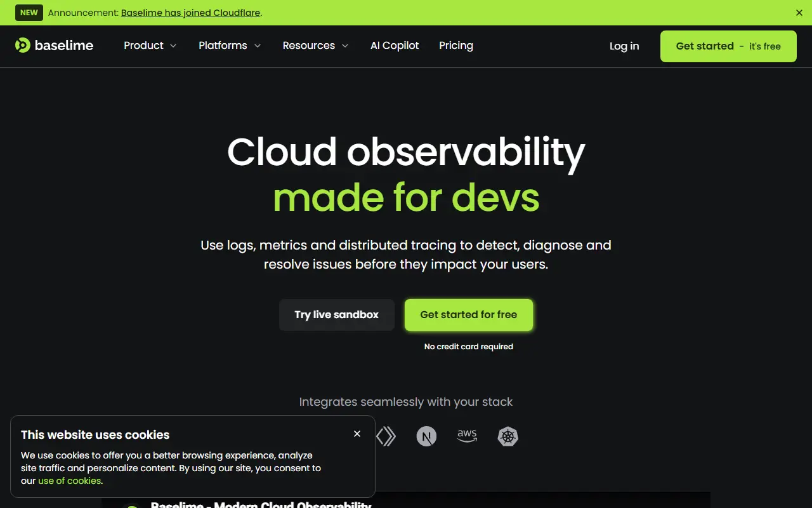Click the "Cloud observability" heading
The image size is (812, 508).
tap(406, 152)
